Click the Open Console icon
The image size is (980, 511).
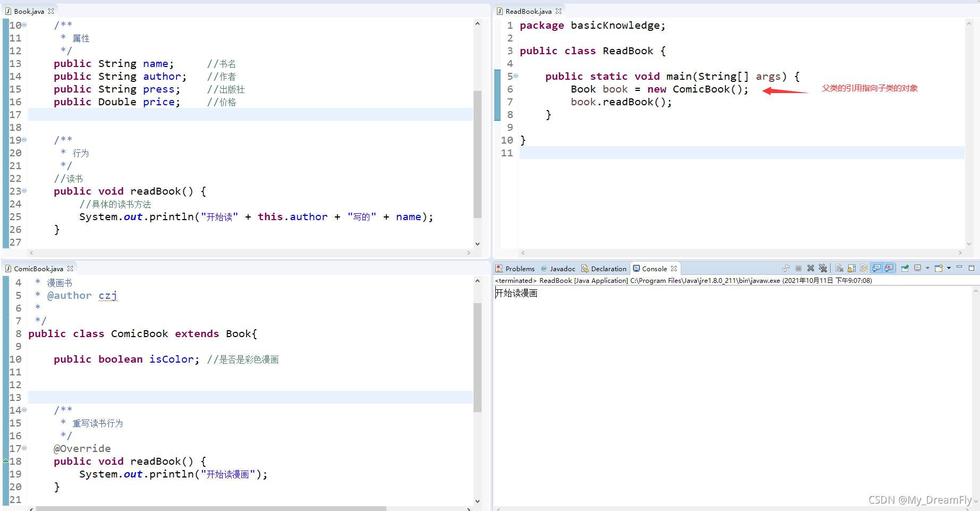(939, 268)
